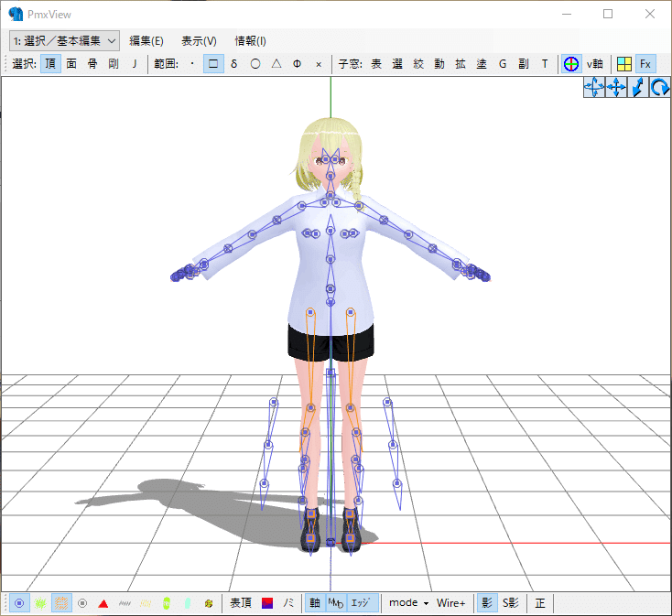Toggle the yellow joint cube icon

pos(209,603)
